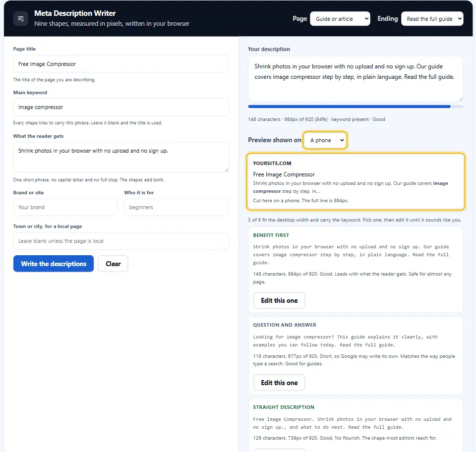The image size is (476, 452).
Task: Click 'One short phrase, no capital letter' hint
Action: 89,180
